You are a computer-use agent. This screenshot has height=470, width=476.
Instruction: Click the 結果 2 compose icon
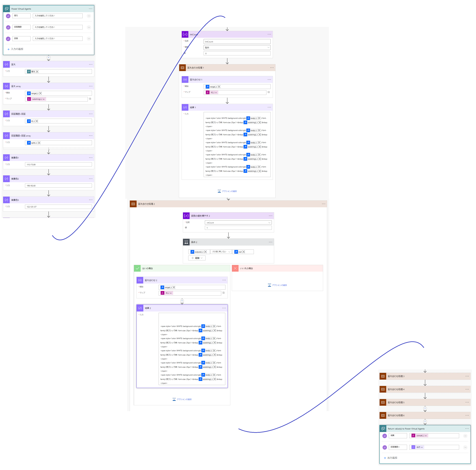pyautogui.click(x=140, y=308)
